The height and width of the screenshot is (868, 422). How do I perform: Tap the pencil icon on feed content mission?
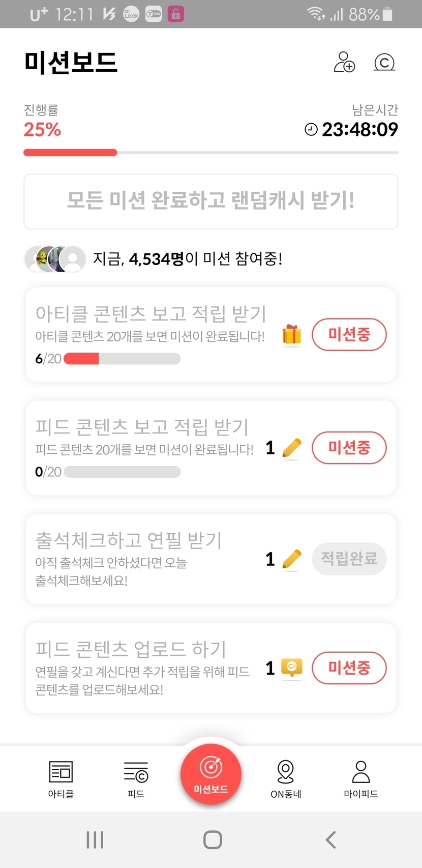(x=291, y=448)
